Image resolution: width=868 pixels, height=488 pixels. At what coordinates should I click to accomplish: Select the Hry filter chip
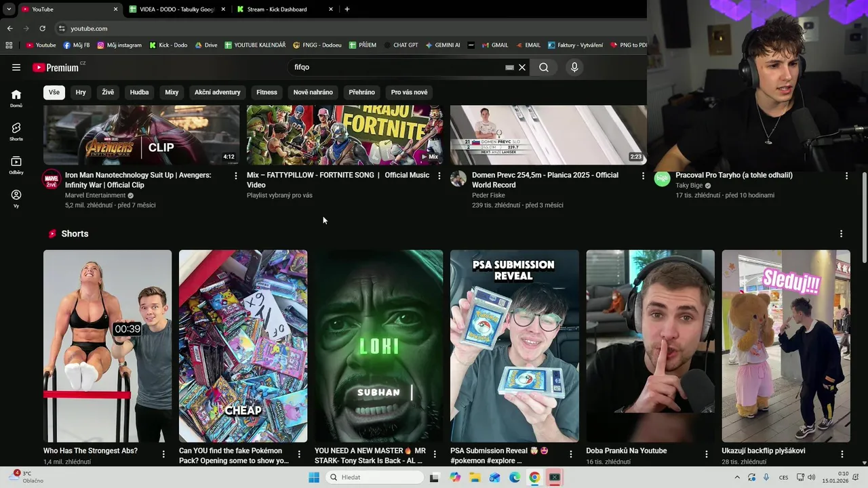click(x=81, y=92)
